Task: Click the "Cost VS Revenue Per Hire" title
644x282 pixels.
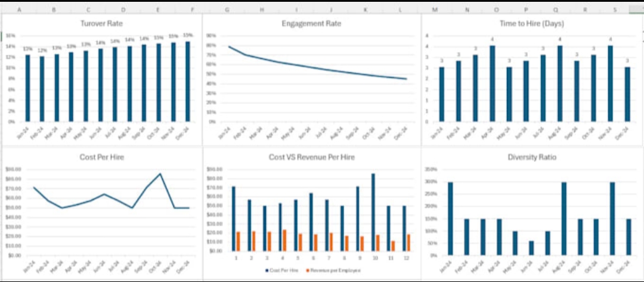Action: (x=312, y=157)
